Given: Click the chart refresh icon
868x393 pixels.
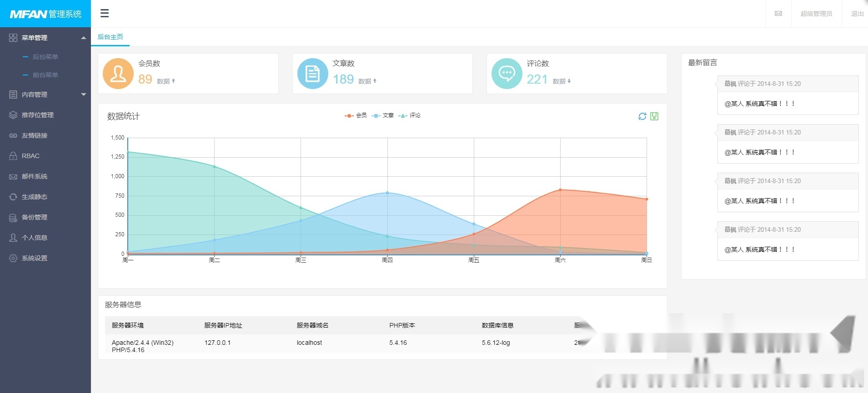Looking at the screenshot, I should coord(642,116).
